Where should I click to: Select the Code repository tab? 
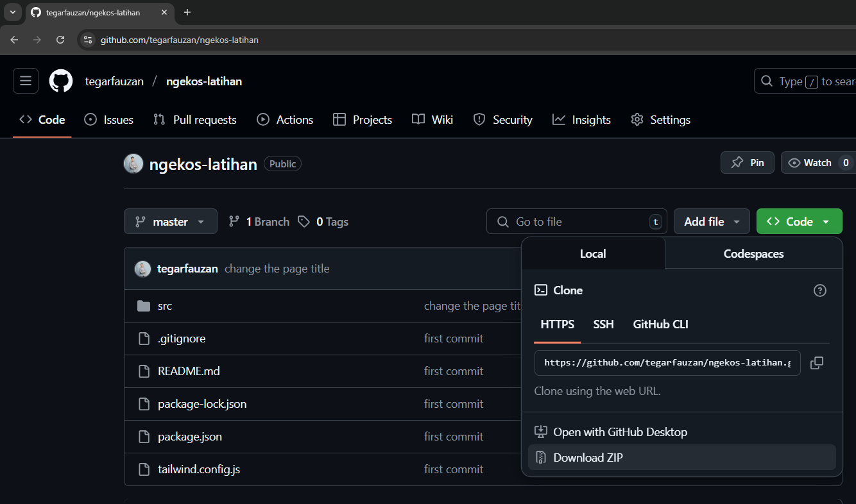pos(42,120)
